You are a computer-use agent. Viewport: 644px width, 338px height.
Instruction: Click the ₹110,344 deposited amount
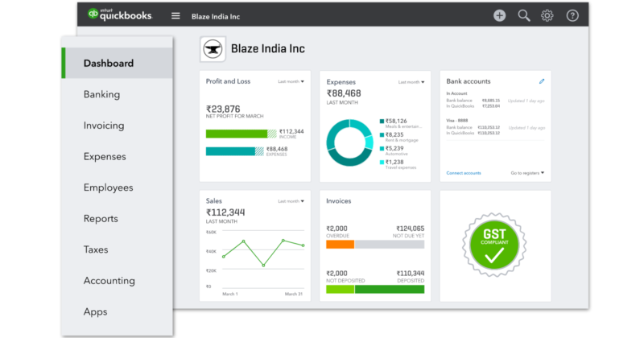[411, 273]
